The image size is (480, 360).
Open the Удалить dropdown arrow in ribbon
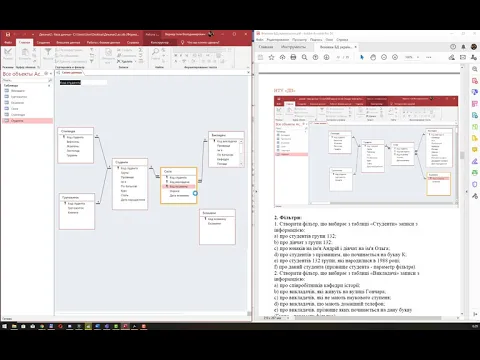(135, 61)
